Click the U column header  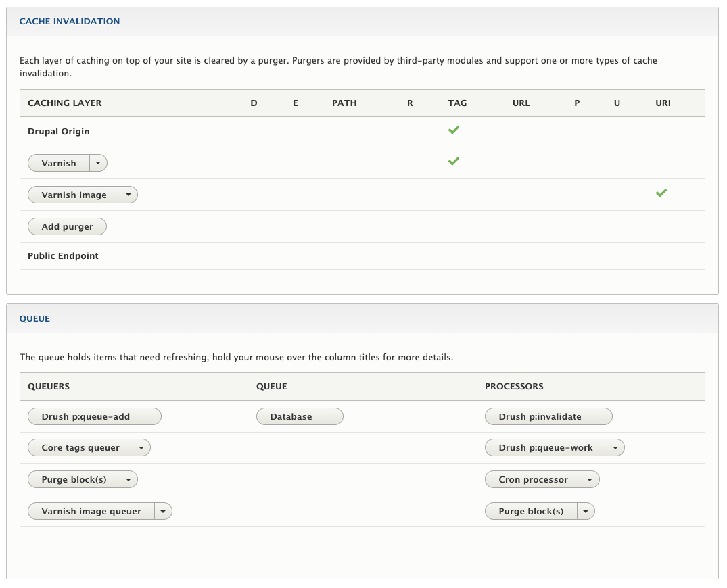pyautogui.click(x=617, y=103)
